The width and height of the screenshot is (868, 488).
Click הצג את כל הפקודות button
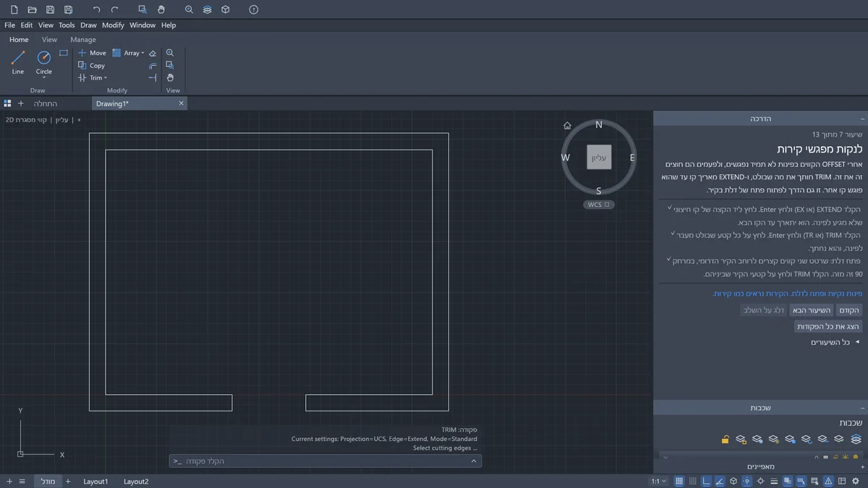click(x=828, y=327)
